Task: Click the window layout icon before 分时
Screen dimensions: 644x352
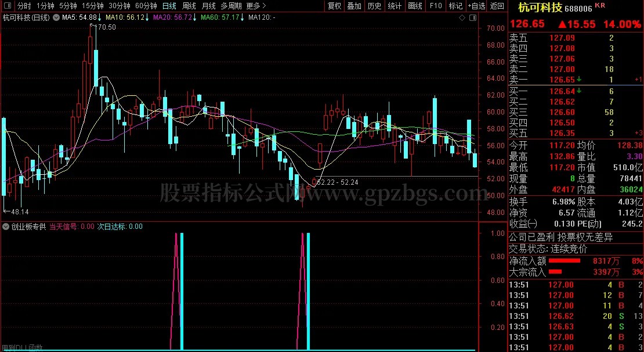Action: [8, 6]
